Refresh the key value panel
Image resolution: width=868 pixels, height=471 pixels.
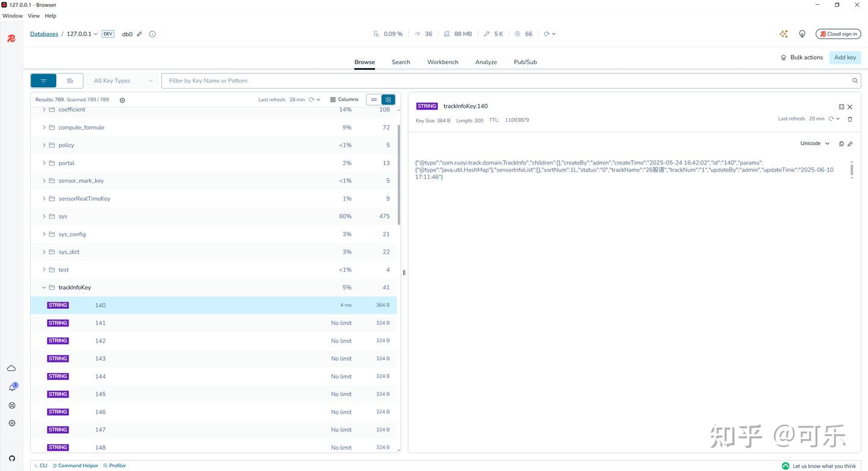pyautogui.click(x=831, y=119)
